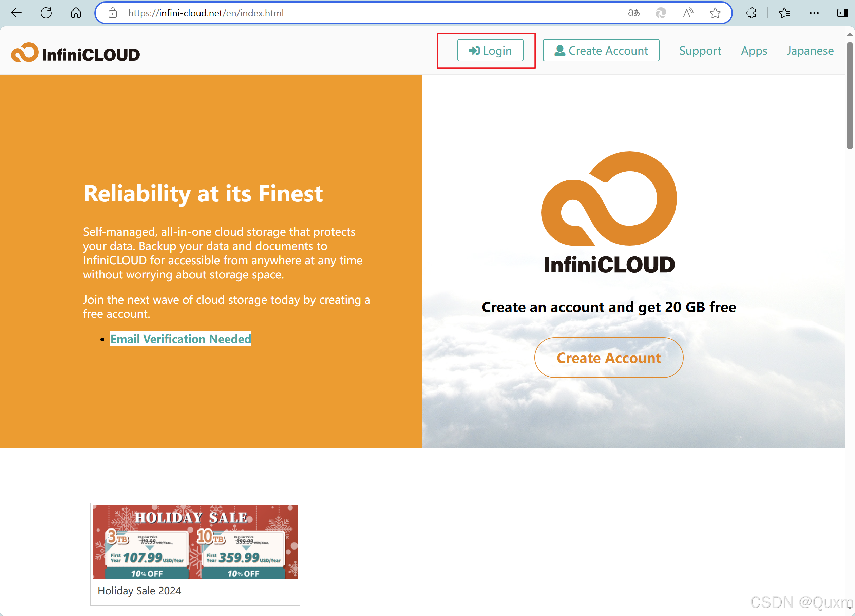Click the Login button
The height and width of the screenshot is (616, 855).
[490, 50]
